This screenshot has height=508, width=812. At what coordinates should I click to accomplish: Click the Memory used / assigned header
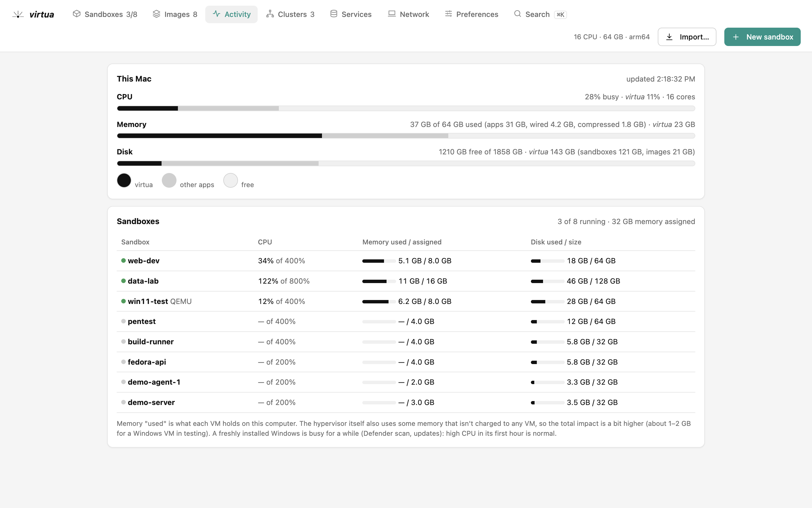click(x=402, y=242)
